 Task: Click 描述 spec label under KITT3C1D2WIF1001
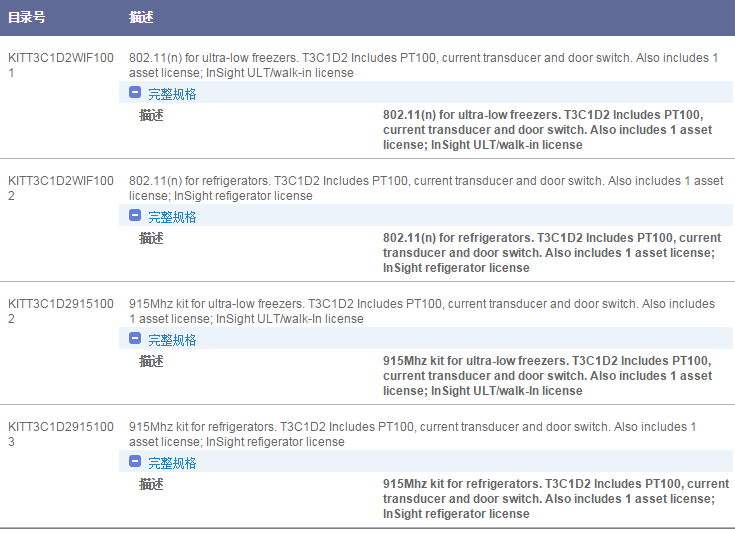(x=151, y=115)
